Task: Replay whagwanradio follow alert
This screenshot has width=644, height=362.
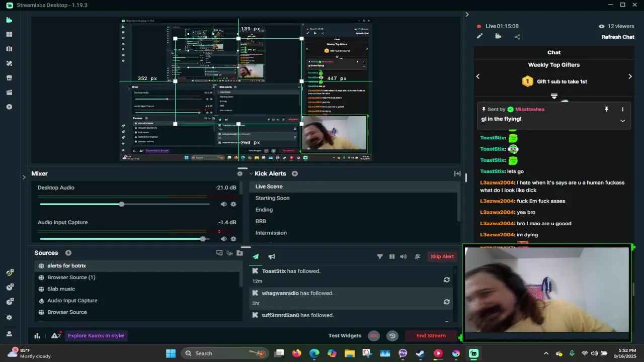Action: tap(446, 302)
